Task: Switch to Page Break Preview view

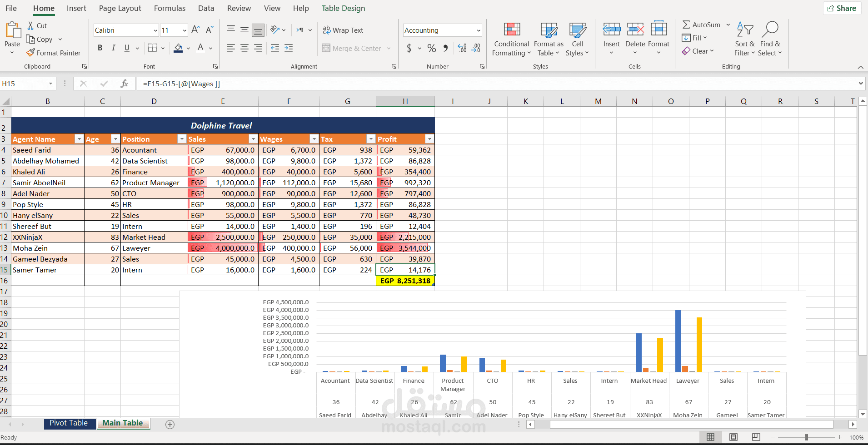Action: tap(756, 437)
